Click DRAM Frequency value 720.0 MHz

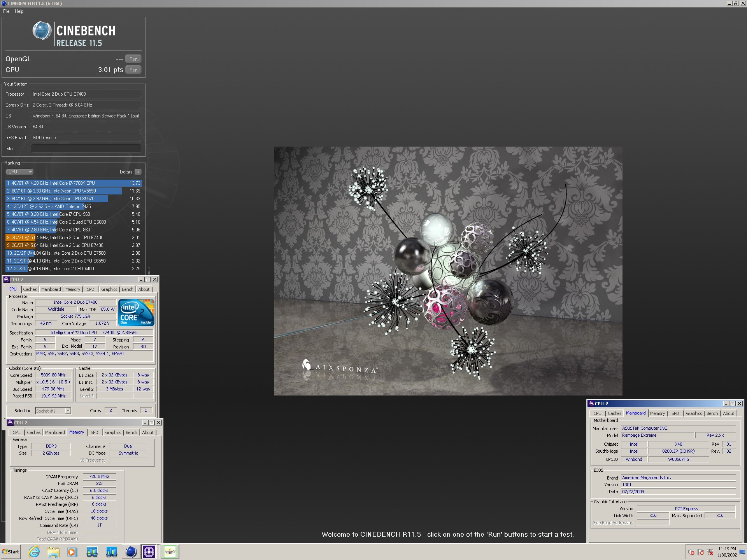click(x=99, y=476)
